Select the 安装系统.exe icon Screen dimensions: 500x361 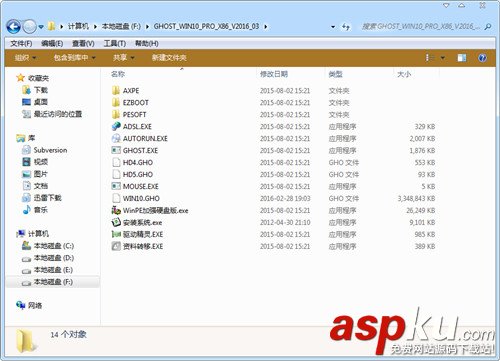pos(116,222)
